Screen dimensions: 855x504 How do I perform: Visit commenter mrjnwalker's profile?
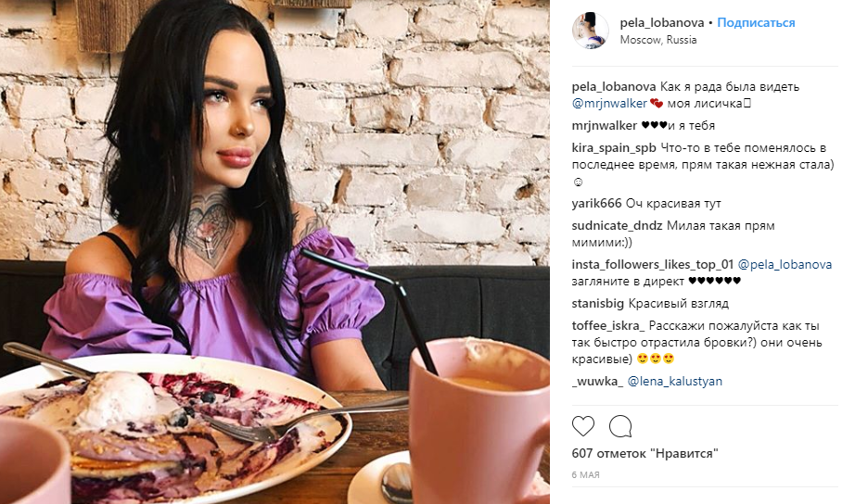click(x=605, y=126)
